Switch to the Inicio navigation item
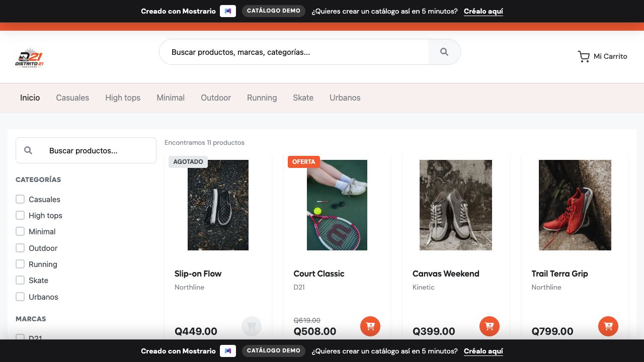Viewport: 644px width, 362px height. pos(30,98)
